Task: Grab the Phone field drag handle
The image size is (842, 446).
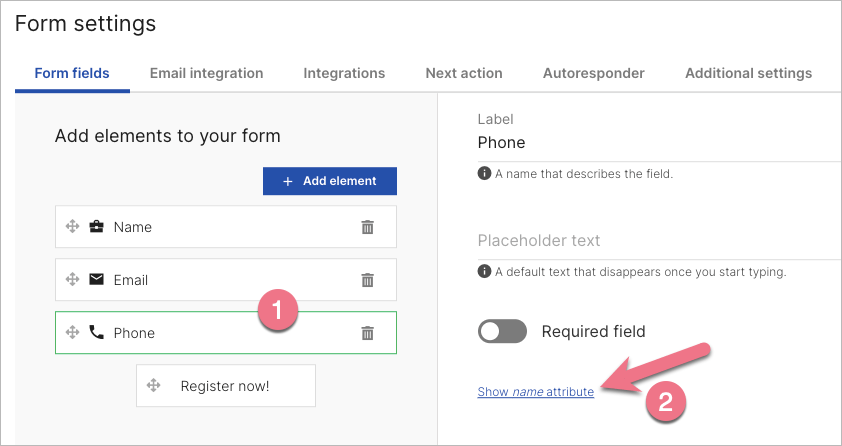Action: [x=72, y=333]
